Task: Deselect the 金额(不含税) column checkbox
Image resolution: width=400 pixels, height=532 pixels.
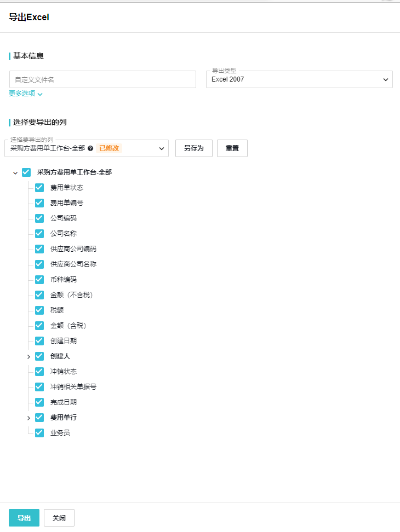Action: point(39,295)
